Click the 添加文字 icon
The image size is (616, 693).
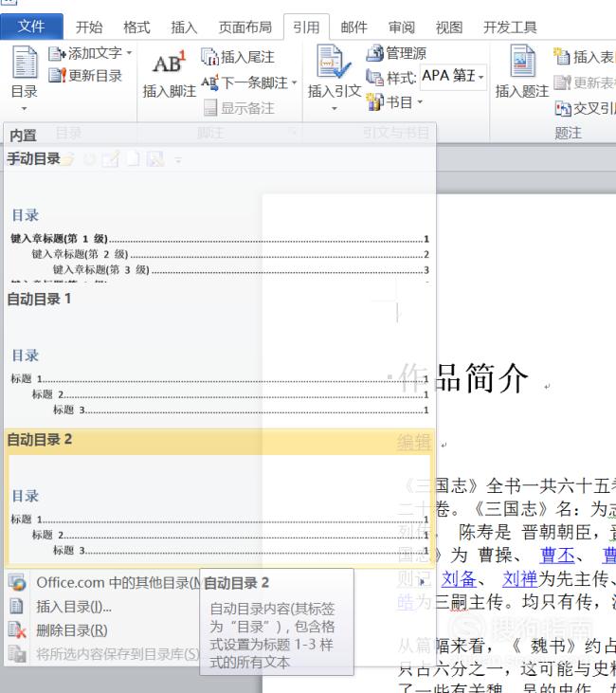click(x=57, y=54)
